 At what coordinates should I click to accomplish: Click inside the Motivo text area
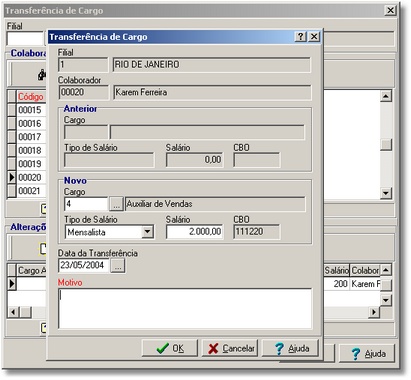pyautogui.click(x=185, y=309)
